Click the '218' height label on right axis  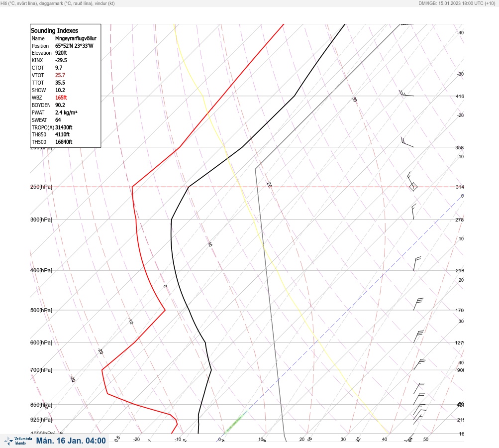click(460, 271)
